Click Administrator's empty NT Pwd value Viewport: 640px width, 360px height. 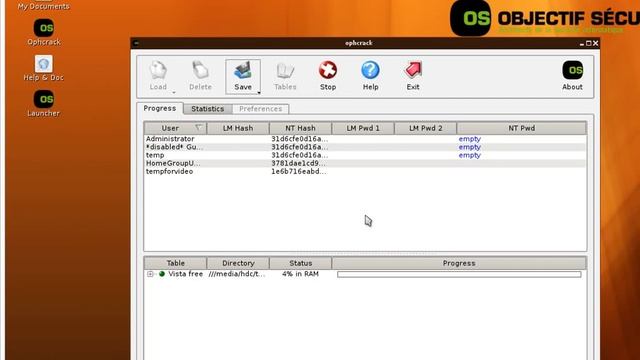(x=469, y=139)
